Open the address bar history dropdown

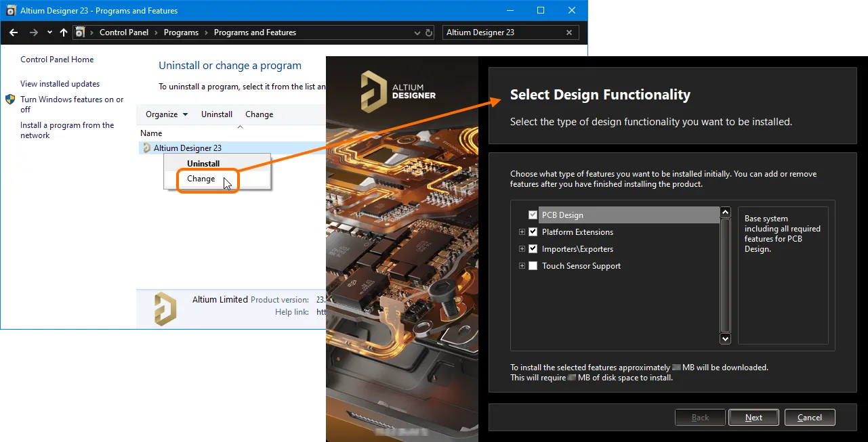pos(417,32)
